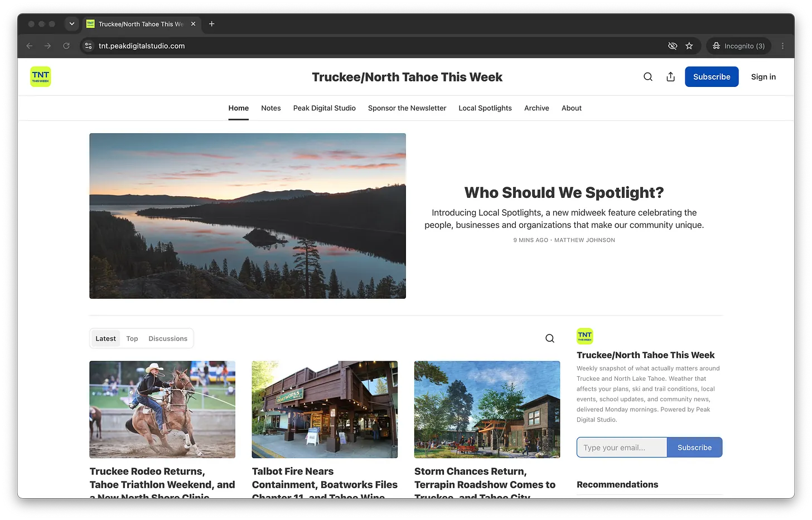Screen dimensions: 812x520
Task: Click the address bar URL tnt.peakdigitalstudio.com
Action: click(142, 46)
